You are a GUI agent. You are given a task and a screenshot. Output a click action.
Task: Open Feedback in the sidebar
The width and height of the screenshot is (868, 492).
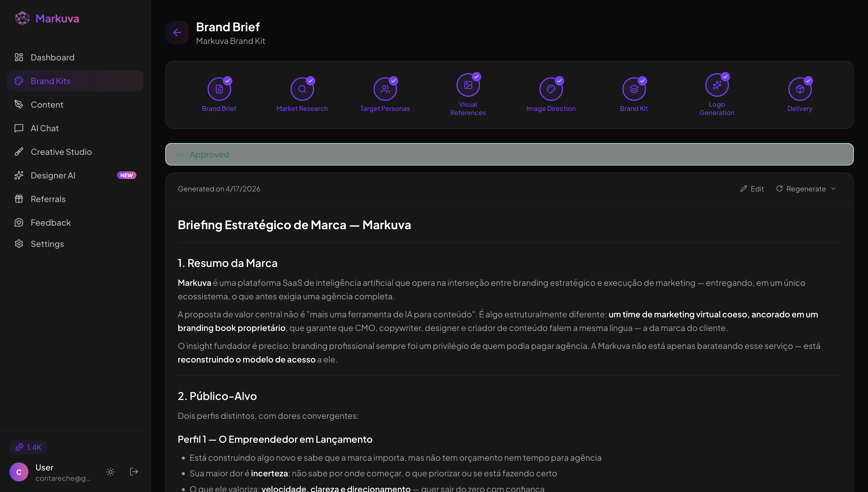(75, 222)
